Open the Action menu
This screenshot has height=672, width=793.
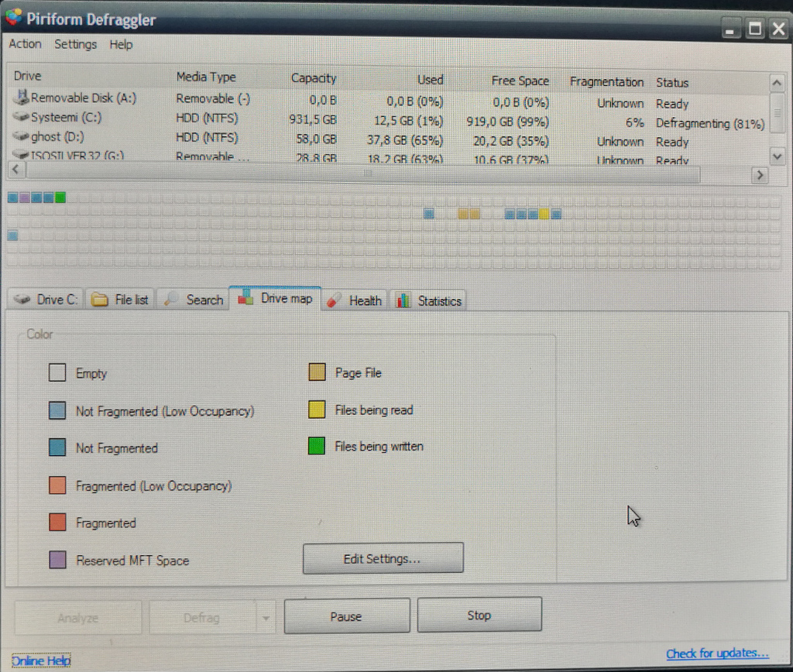(25, 44)
